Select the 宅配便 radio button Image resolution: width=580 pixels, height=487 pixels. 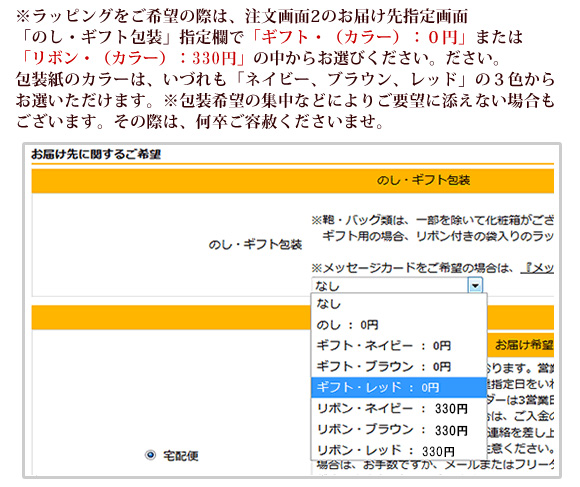click(150, 455)
